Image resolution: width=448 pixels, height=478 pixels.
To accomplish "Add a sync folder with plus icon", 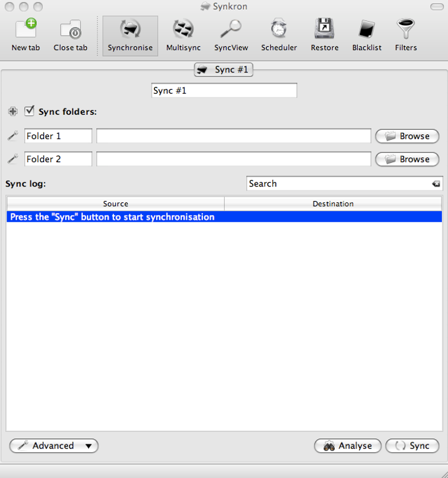I will (13, 111).
